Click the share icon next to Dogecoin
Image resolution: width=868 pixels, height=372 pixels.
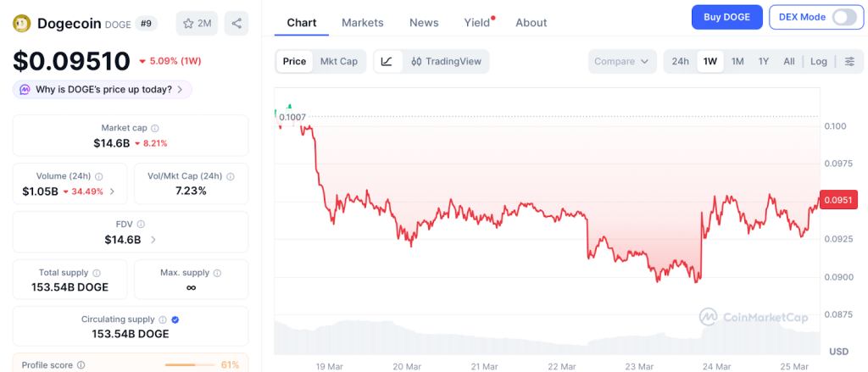236,23
